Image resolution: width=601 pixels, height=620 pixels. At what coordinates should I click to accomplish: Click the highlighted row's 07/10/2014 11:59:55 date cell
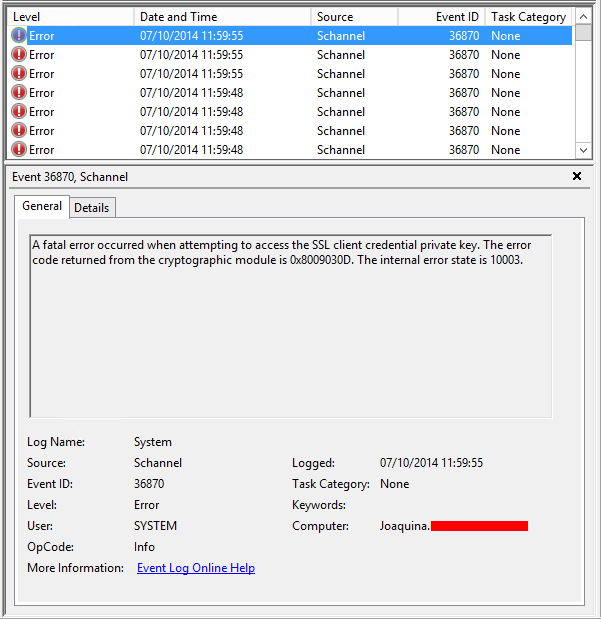coord(191,36)
